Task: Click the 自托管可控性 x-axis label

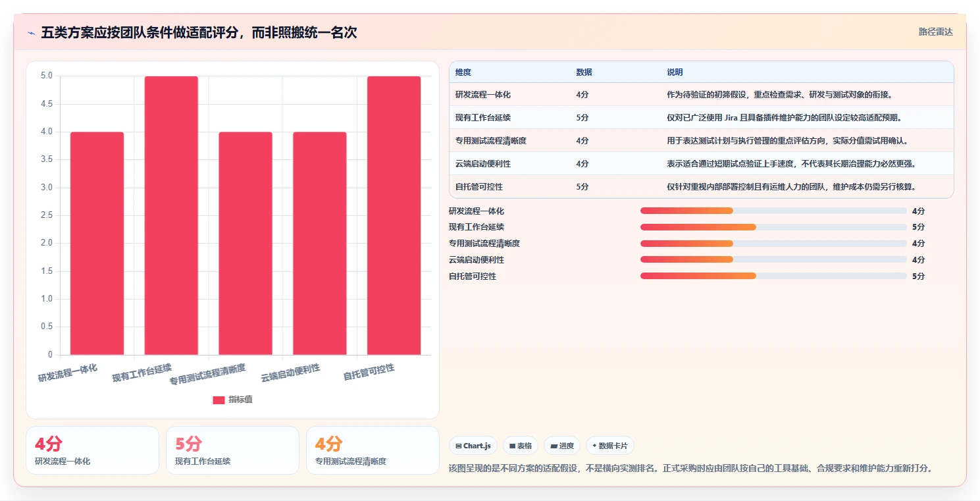Action: pyautogui.click(x=369, y=373)
